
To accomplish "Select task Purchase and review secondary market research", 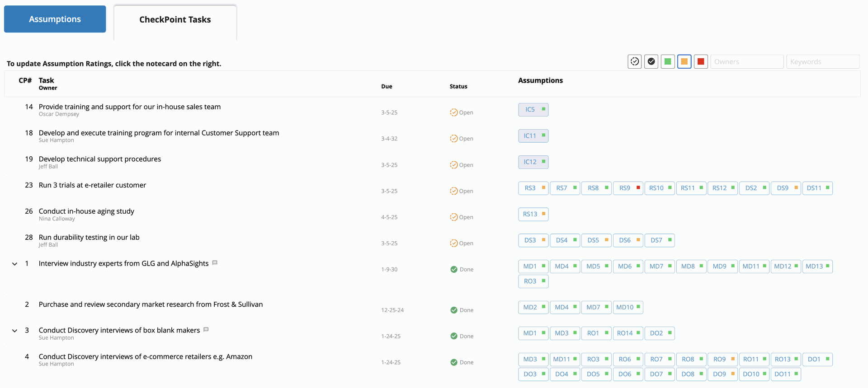I will tap(151, 305).
